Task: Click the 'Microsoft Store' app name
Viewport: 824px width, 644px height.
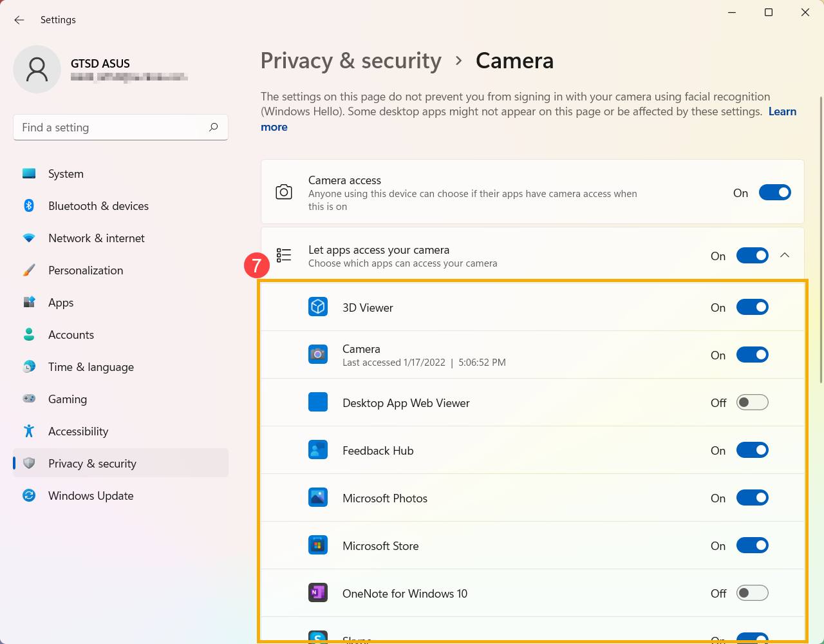Action: pos(380,545)
